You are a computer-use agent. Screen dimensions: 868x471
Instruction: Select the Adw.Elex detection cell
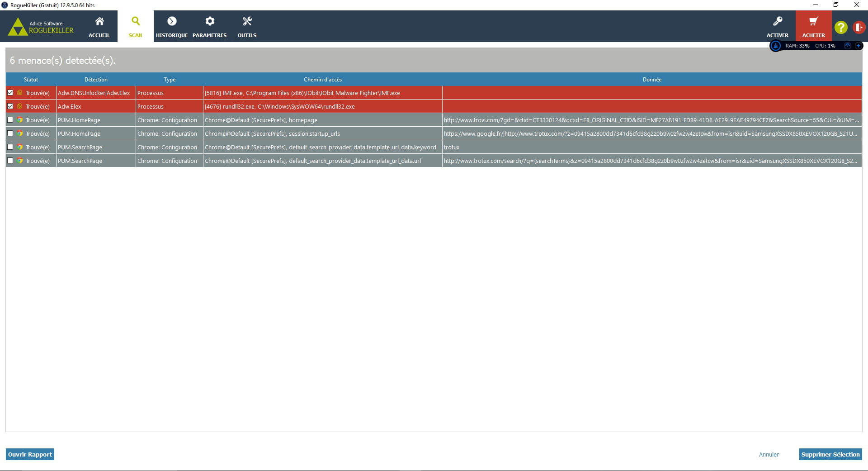96,106
